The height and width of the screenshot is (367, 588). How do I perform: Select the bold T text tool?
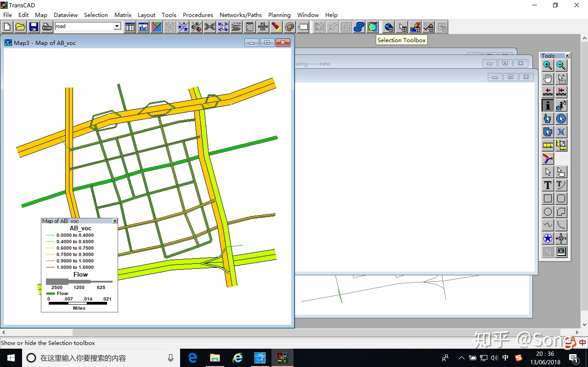(x=547, y=185)
